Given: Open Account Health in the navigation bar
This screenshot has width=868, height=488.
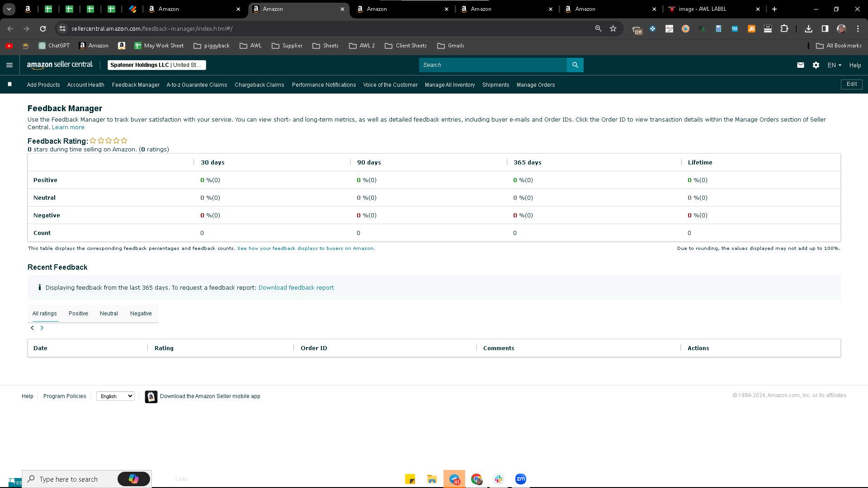Looking at the screenshot, I should click(x=86, y=85).
